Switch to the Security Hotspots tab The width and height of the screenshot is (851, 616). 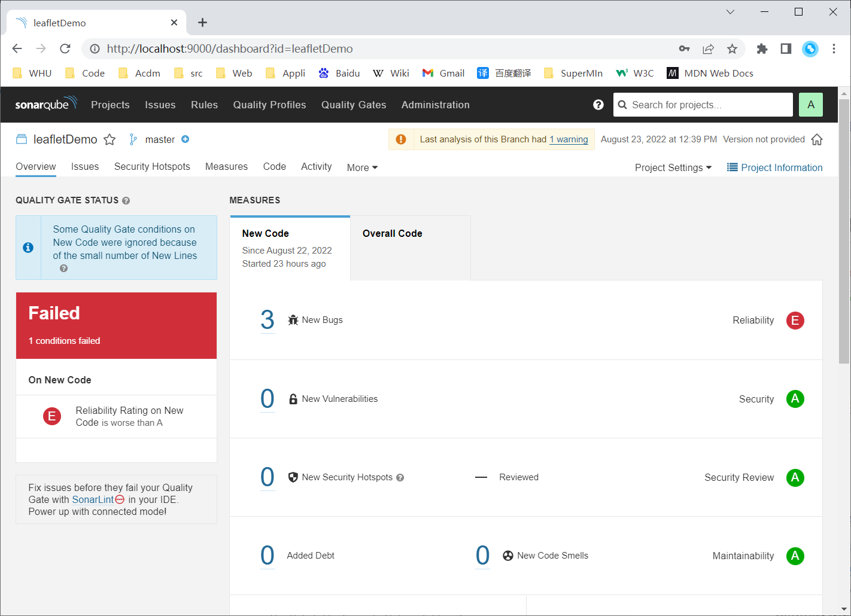pos(152,167)
